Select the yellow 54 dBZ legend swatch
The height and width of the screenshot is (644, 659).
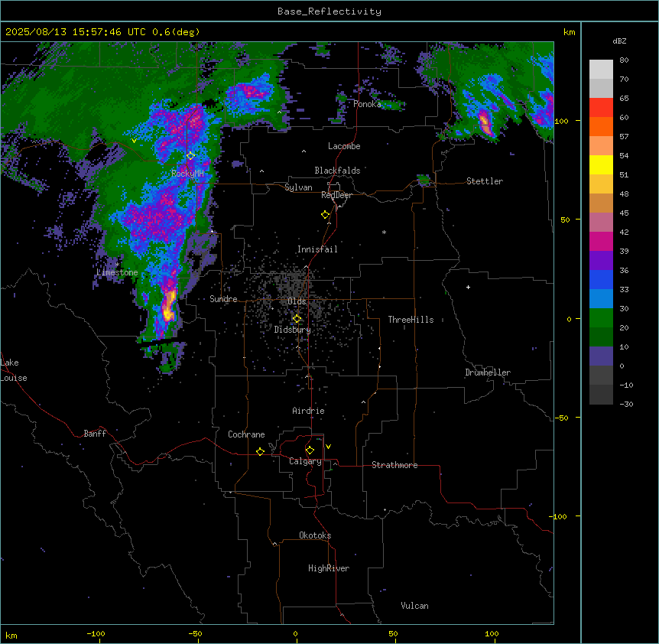(601, 164)
